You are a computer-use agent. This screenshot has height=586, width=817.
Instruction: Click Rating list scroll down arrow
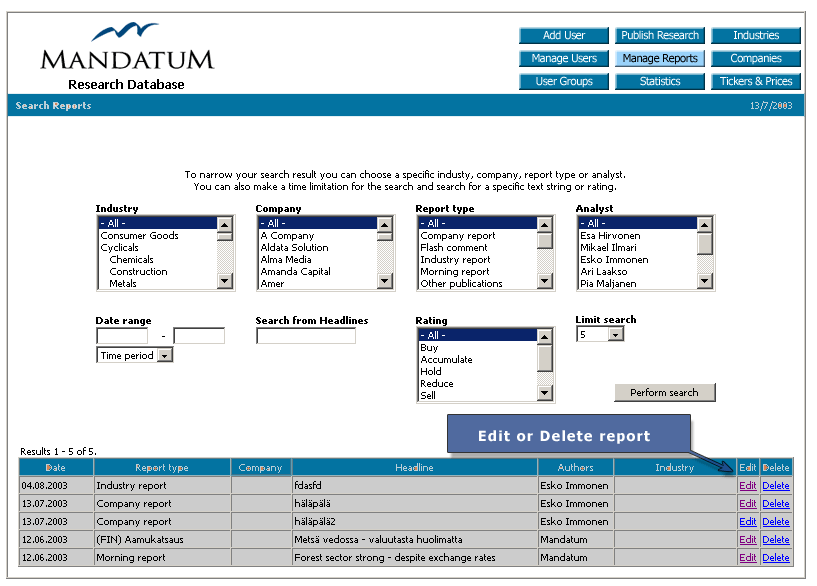[x=544, y=393]
